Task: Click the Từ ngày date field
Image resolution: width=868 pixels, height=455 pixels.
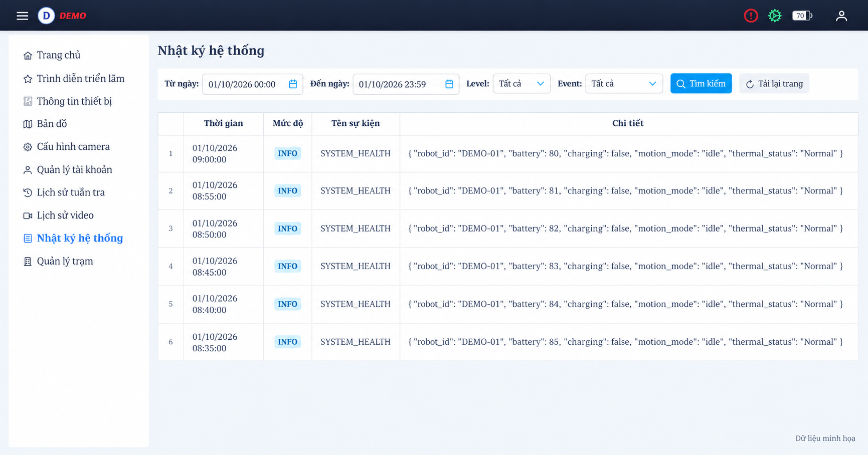Action: (252, 84)
